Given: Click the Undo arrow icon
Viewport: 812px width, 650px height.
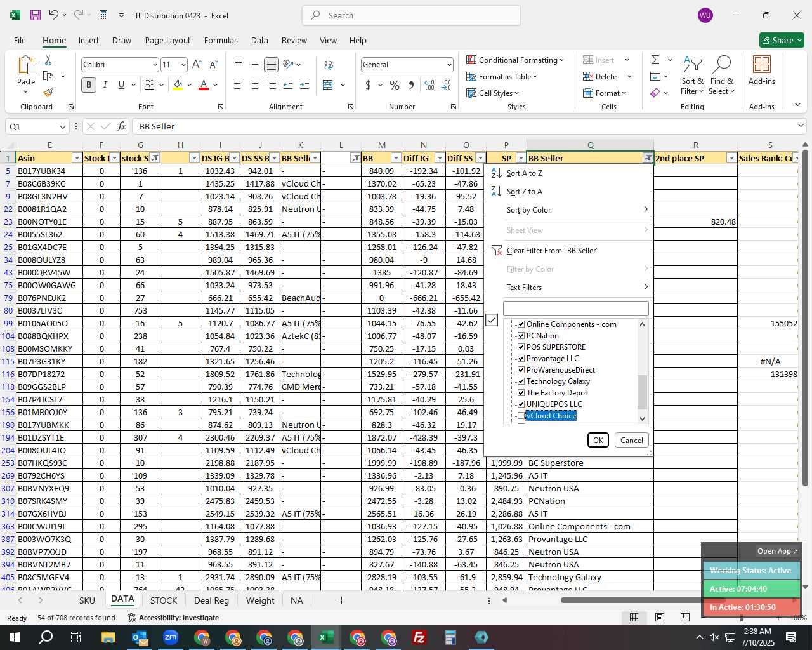Looking at the screenshot, I should [54, 15].
